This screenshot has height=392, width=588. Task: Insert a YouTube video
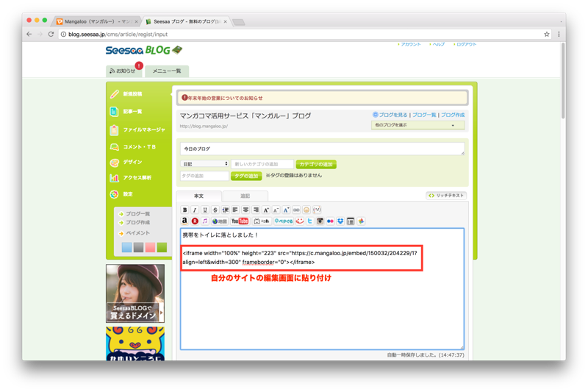tap(240, 221)
